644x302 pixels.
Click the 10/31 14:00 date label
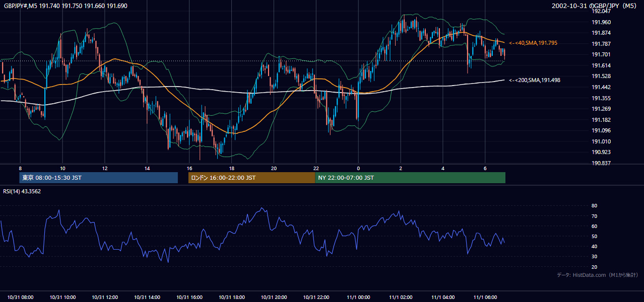(147, 297)
